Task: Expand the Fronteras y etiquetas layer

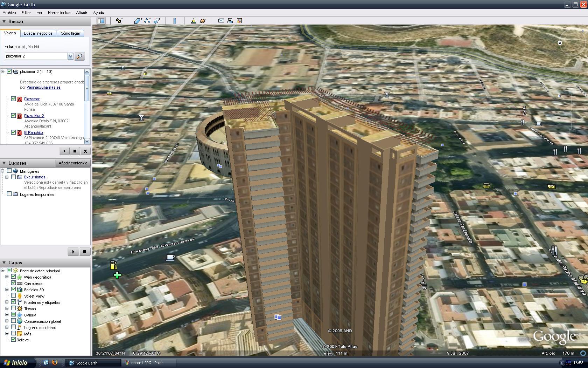Action: 7,302
